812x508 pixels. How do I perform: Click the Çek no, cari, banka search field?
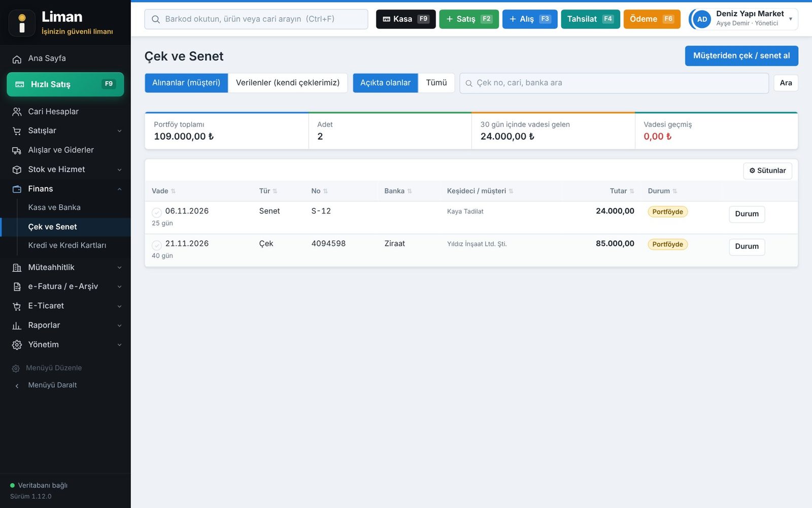pos(614,83)
